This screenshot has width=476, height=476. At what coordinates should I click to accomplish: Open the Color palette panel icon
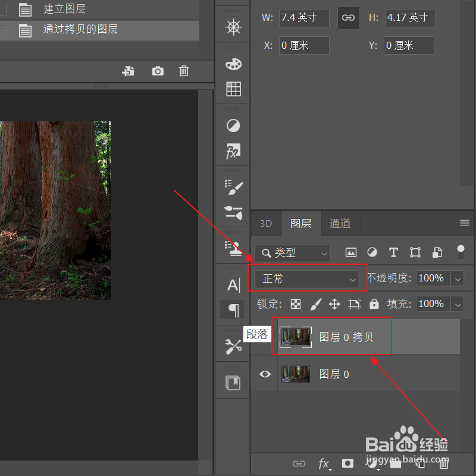coord(233,64)
